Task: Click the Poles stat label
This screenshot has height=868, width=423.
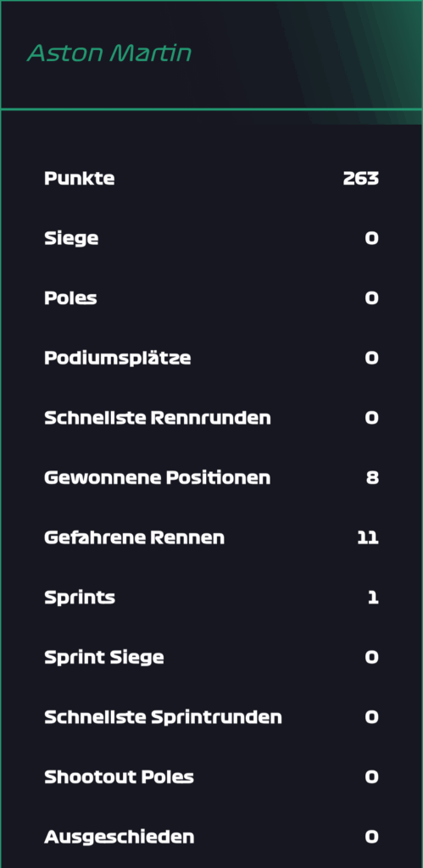Action: 71,298
